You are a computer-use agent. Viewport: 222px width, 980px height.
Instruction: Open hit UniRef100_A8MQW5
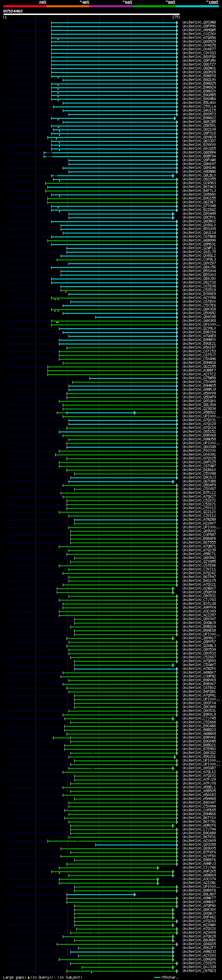point(199,30)
